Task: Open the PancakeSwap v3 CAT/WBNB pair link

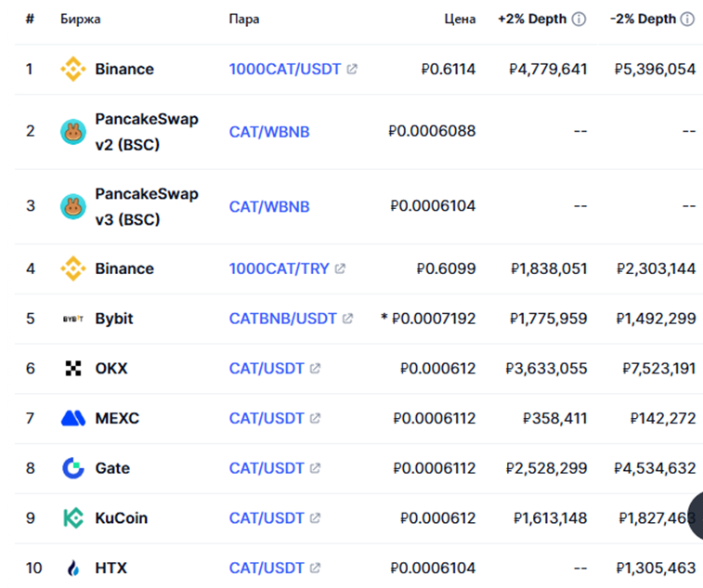Action: (x=269, y=207)
